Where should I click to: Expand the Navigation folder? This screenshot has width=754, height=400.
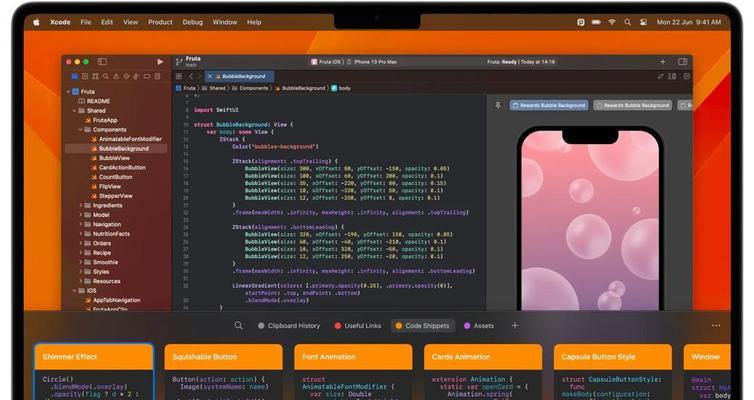[81, 225]
